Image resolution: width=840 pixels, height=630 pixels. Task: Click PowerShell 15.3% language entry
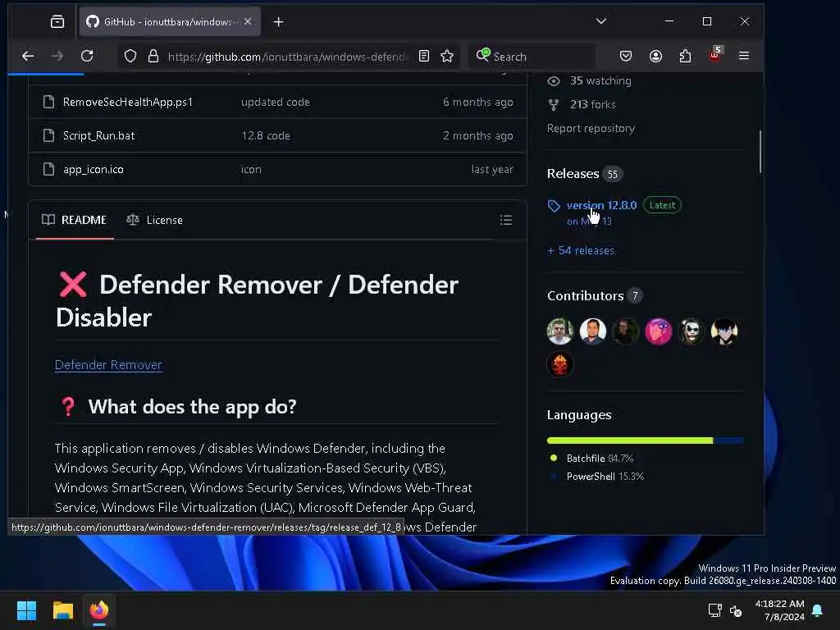[x=597, y=477]
